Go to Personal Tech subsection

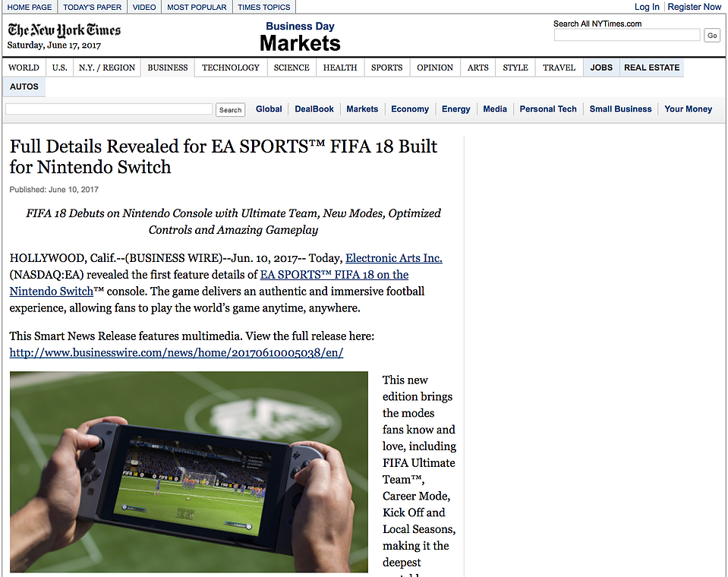[548, 109]
